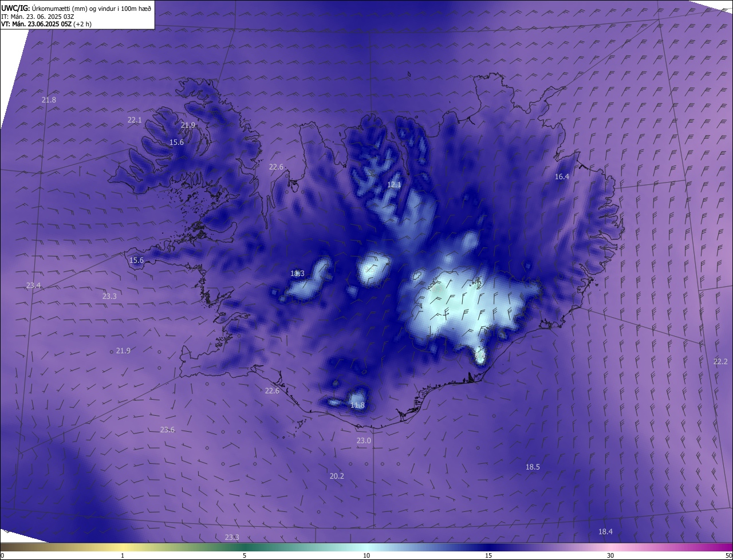
Task: Click the 11.8 value label
Action: point(357,405)
